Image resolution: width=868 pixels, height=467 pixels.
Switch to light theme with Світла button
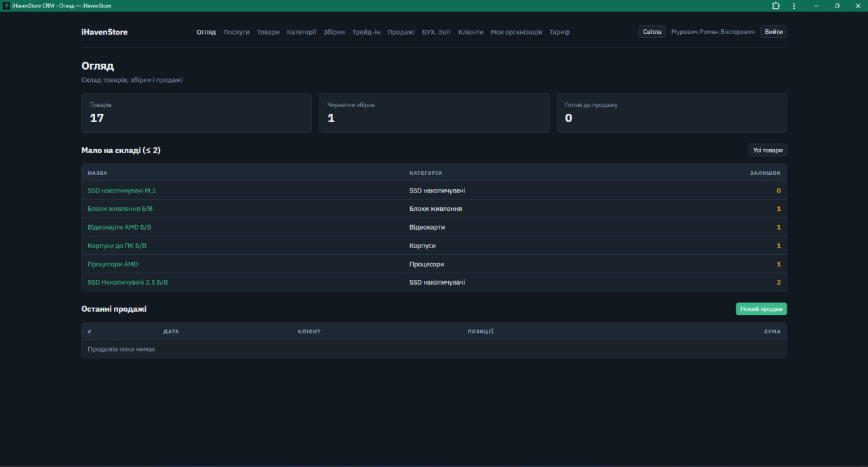pos(652,32)
